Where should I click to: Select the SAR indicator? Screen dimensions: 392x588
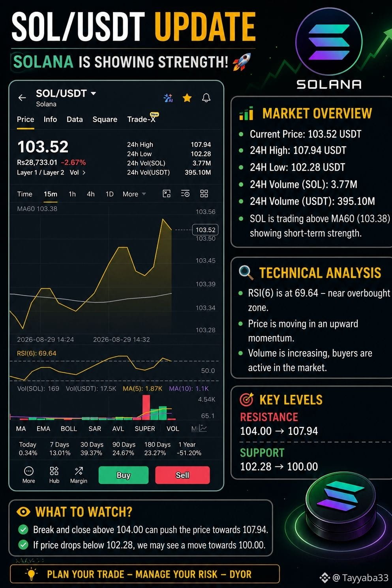[95, 428]
